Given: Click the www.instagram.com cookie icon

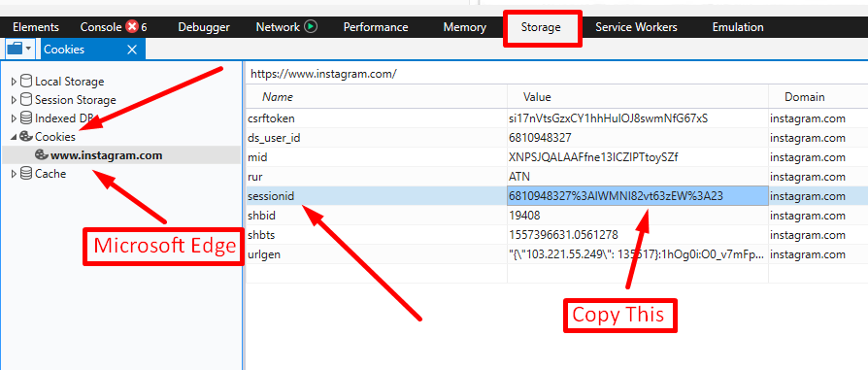Looking at the screenshot, I should [x=42, y=154].
